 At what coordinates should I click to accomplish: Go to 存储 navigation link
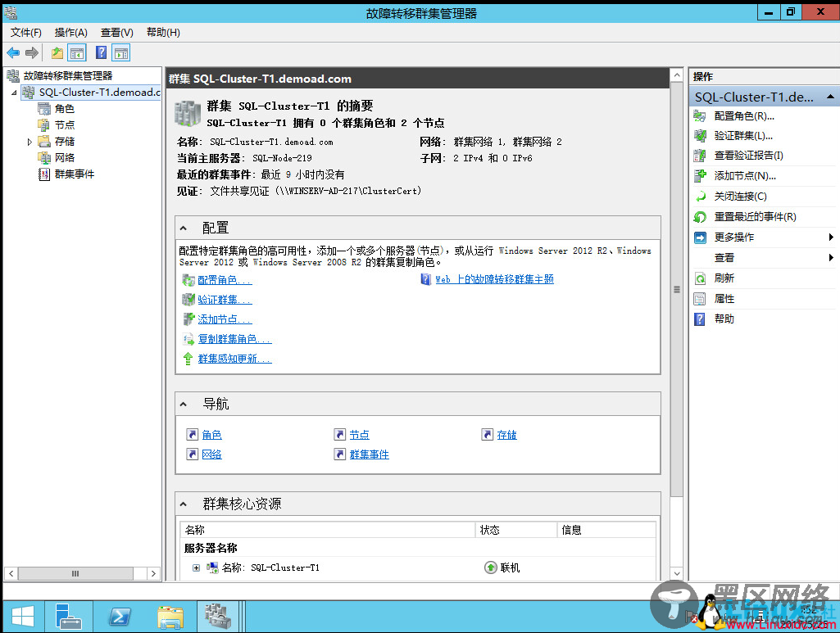506,435
